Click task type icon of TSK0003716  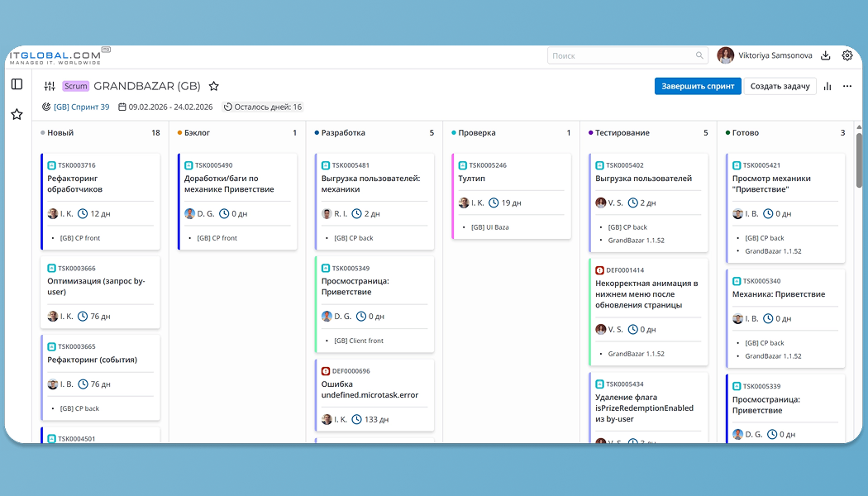point(51,165)
